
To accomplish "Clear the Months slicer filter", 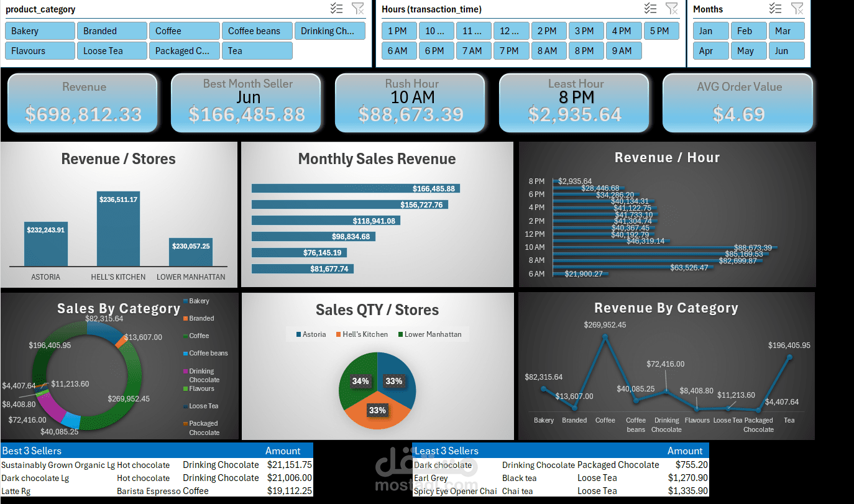I will (797, 8).
